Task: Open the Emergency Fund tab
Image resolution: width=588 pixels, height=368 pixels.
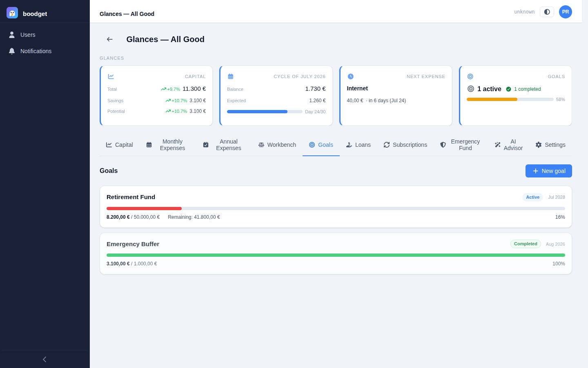Action: tap(461, 145)
